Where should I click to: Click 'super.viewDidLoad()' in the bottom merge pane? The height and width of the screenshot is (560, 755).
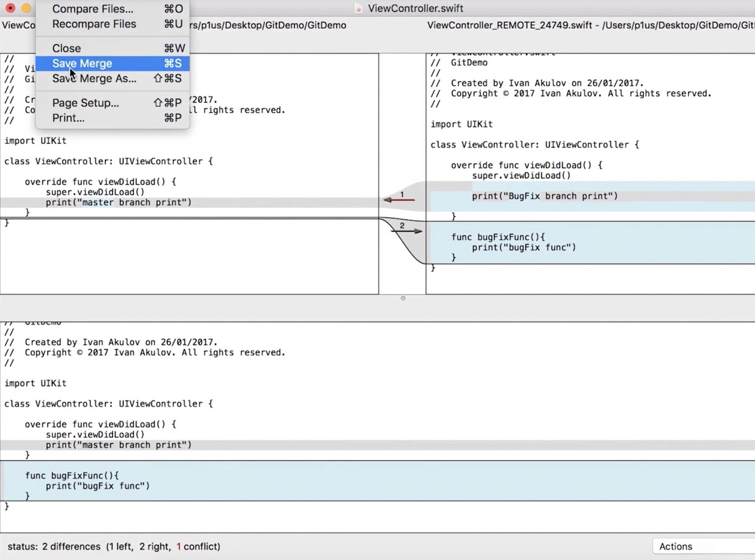pos(95,435)
